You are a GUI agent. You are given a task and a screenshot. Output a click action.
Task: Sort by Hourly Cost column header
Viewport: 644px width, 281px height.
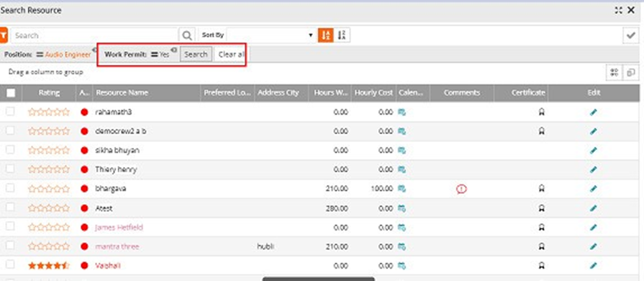(373, 93)
